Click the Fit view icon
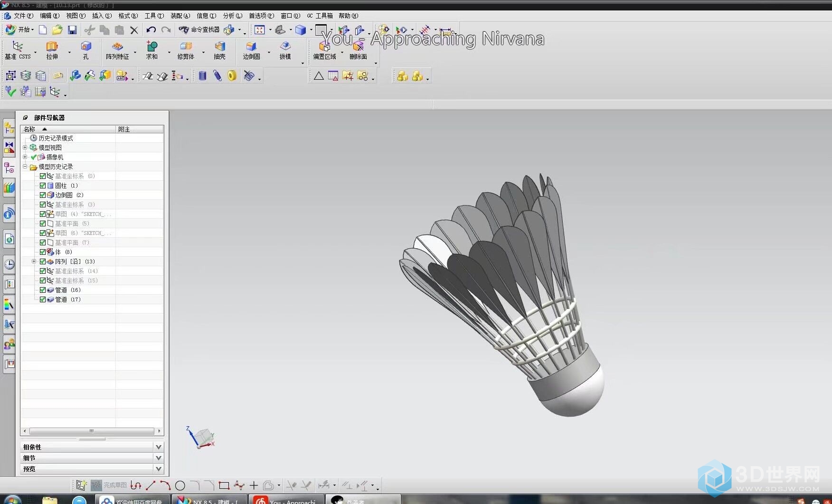832x504 pixels. pyautogui.click(x=260, y=30)
